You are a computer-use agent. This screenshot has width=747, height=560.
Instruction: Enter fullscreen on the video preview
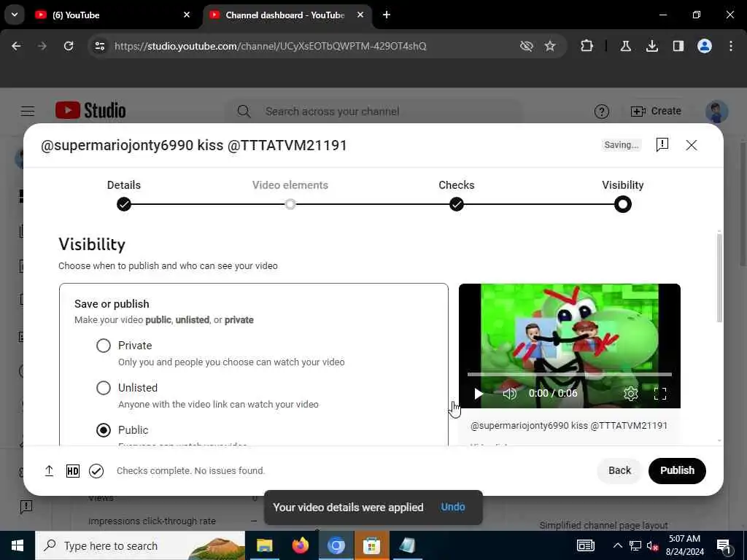click(x=659, y=393)
